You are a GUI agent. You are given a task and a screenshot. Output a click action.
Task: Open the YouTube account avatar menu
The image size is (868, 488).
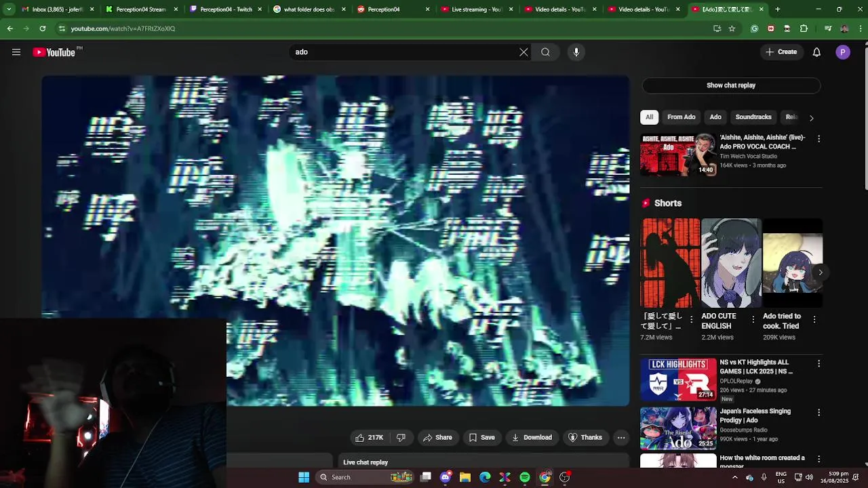pos(843,52)
